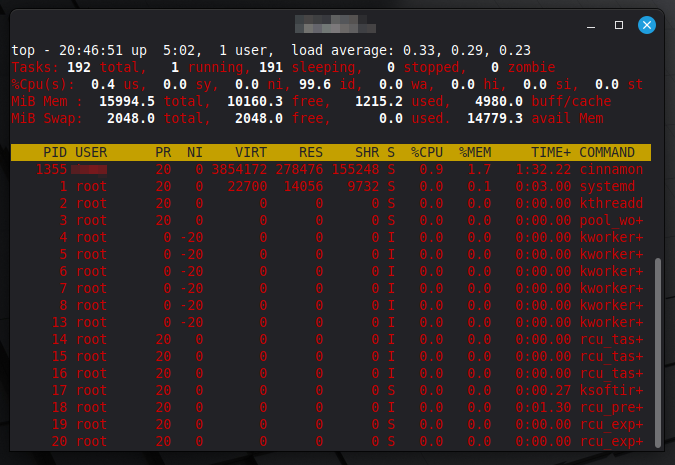Click the COMMAND column header
Screen dimensions: 675x465
coord(607,153)
